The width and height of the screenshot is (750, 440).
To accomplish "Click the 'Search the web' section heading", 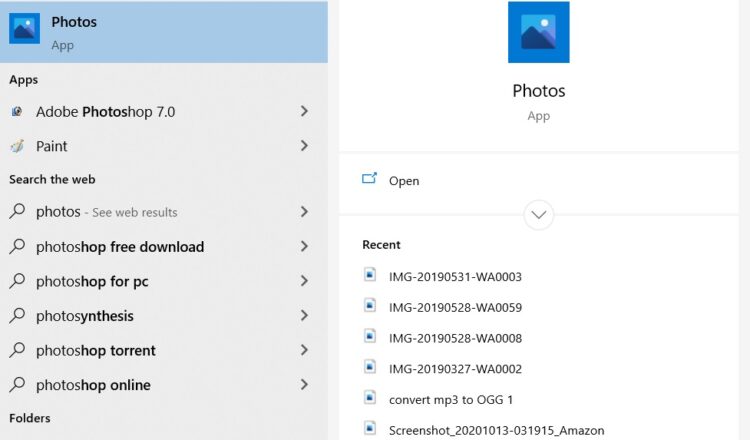I will [x=52, y=179].
